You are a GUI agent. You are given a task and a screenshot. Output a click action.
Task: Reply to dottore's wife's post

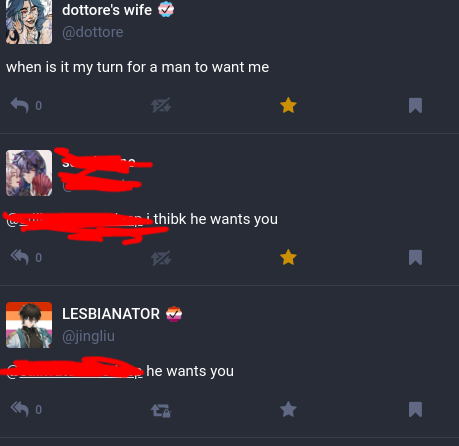tap(19, 105)
